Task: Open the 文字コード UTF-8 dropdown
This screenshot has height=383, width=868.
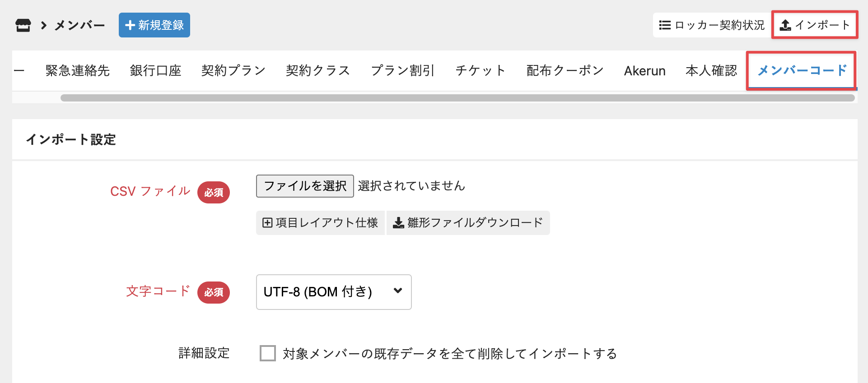Action: (333, 292)
